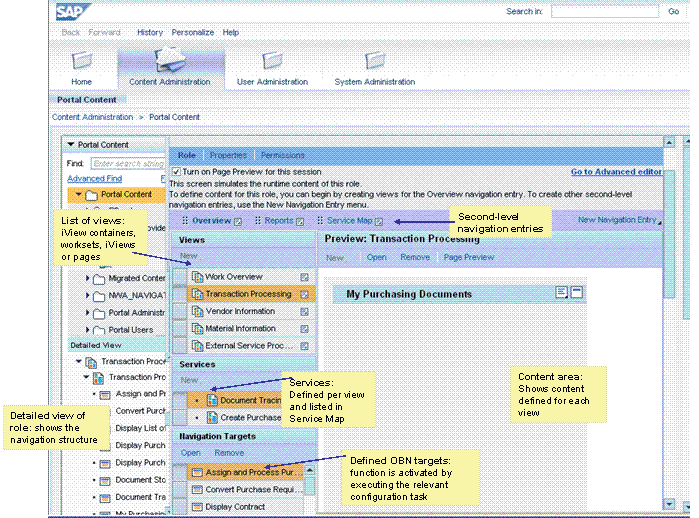The height and width of the screenshot is (518, 699).
Task: Switch to the Permissions tab
Action: tap(283, 155)
